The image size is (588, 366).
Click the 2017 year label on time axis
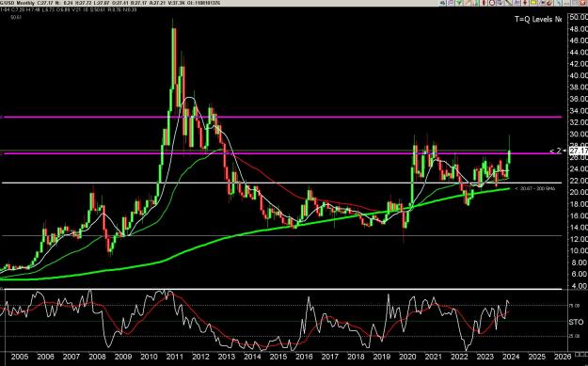point(330,357)
